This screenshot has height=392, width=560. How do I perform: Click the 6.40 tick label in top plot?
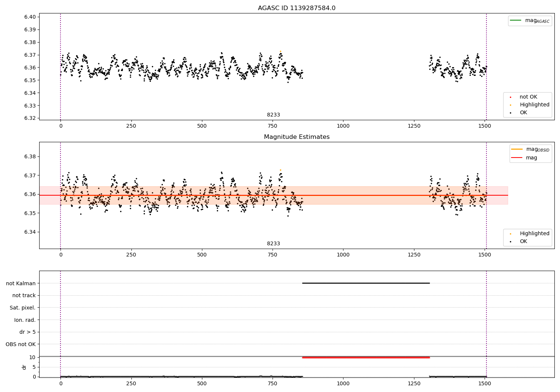pyautogui.click(x=30, y=17)
